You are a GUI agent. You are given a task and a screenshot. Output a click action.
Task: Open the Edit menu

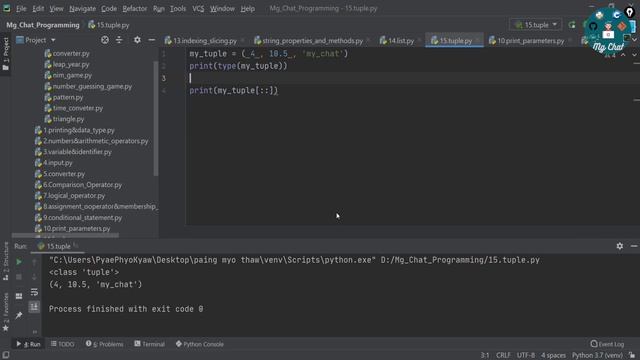[38, 8]
